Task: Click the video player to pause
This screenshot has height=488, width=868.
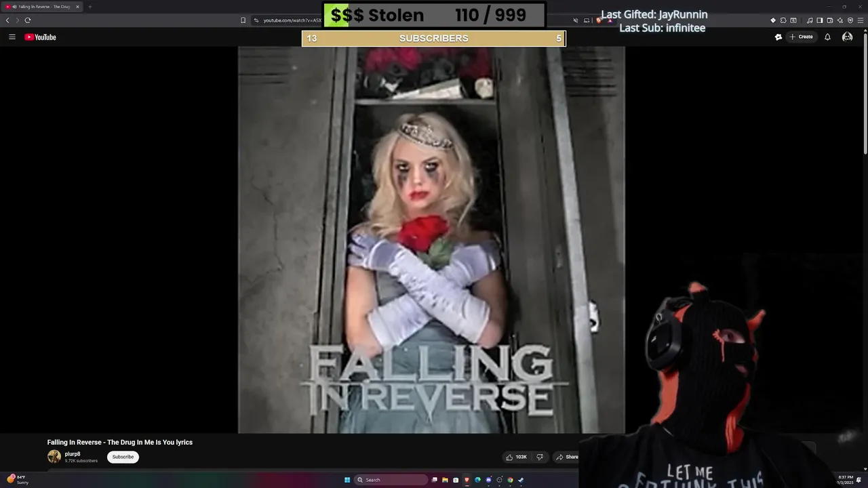Action: 431,239
